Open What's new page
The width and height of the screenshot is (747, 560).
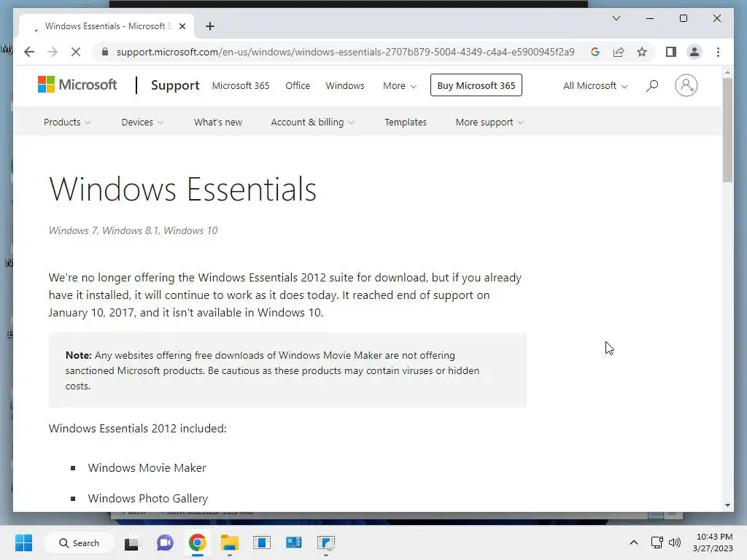(217, 122)
